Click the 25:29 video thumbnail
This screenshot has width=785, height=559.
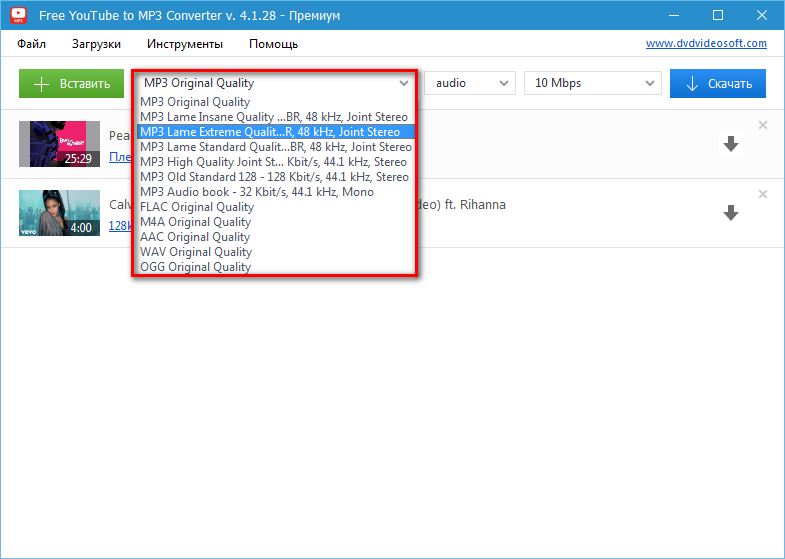(x=60, y=144)
